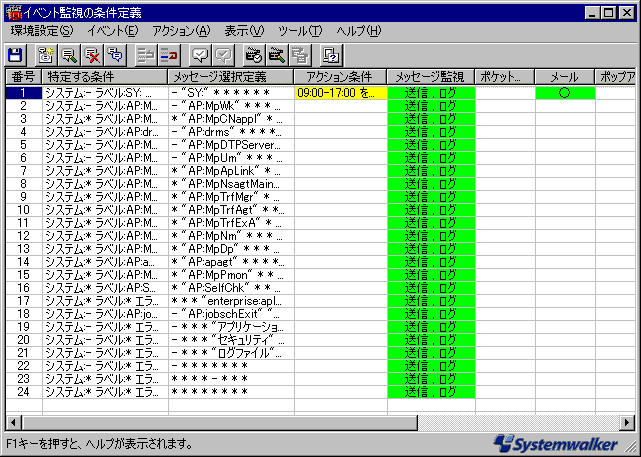Click the edit event icon with pencil

[69, 55]
